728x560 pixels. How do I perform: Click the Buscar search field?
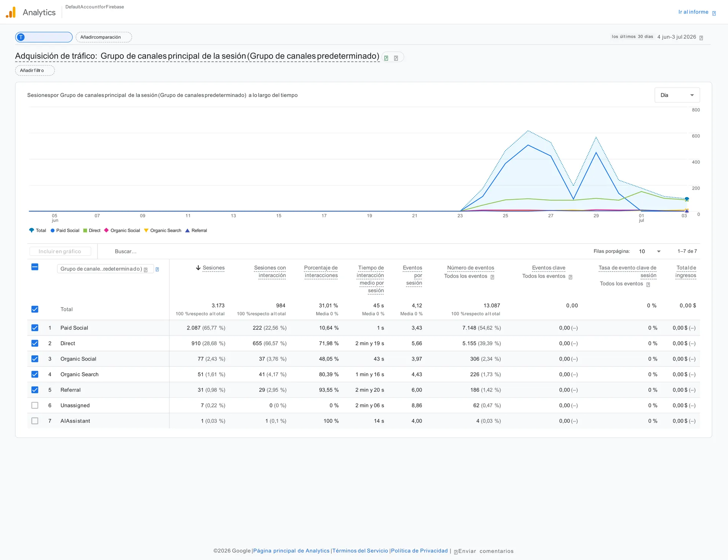(126, 251)
